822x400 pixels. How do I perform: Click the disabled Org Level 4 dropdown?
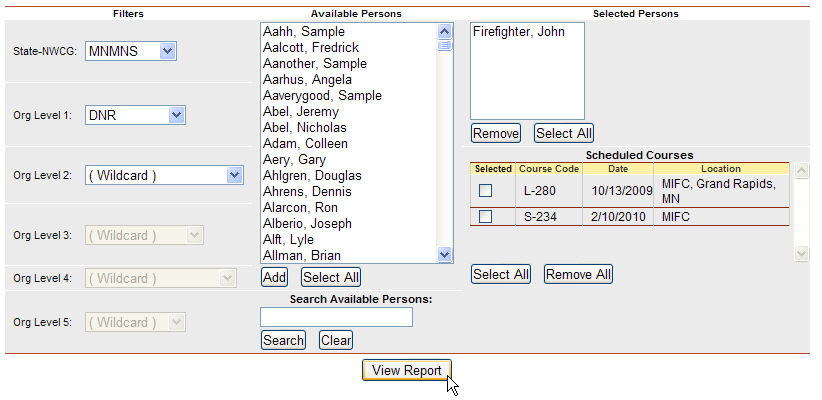pos(160,278)
